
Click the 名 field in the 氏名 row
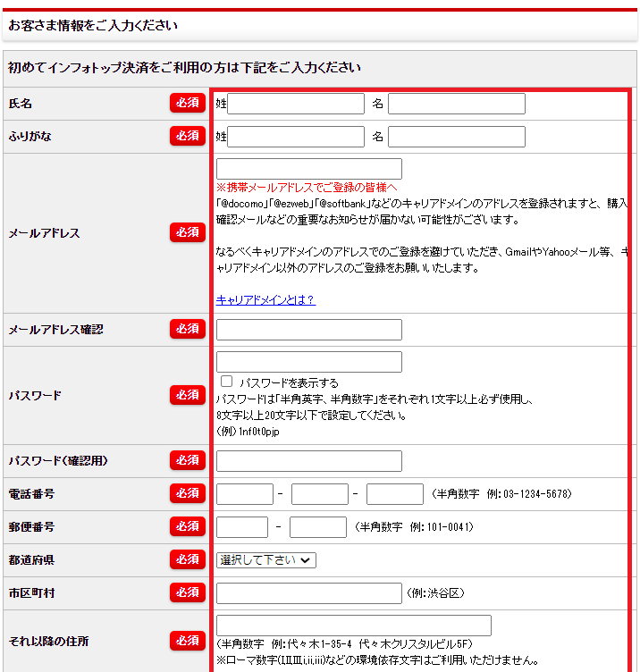point(457,104)
